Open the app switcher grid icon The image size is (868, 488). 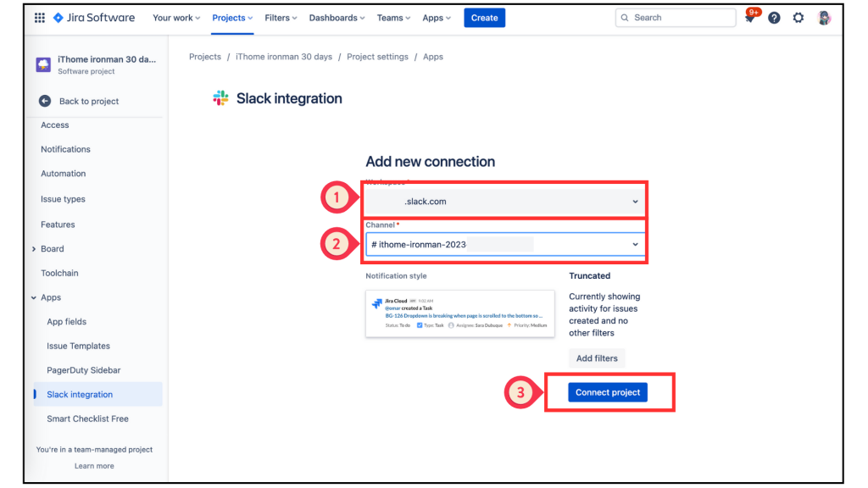click(x=40, y=18)
